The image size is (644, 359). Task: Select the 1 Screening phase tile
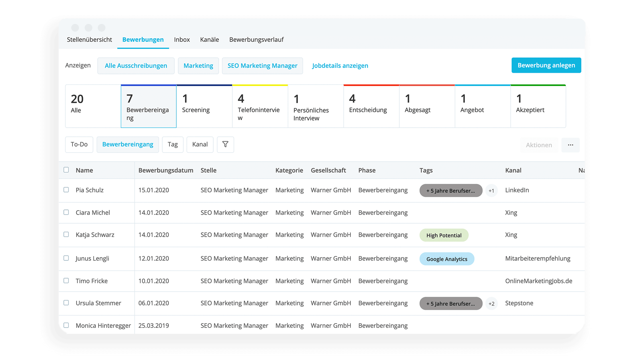204,106
